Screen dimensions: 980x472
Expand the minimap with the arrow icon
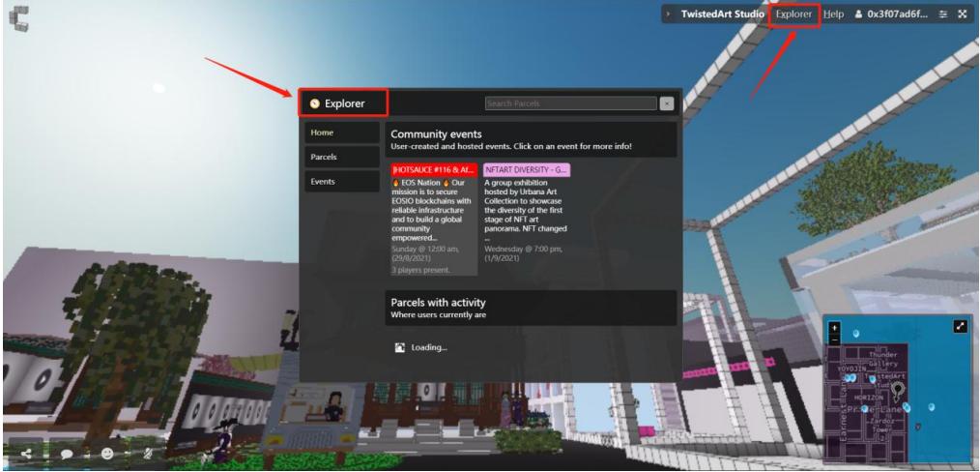tap(959, 326)
